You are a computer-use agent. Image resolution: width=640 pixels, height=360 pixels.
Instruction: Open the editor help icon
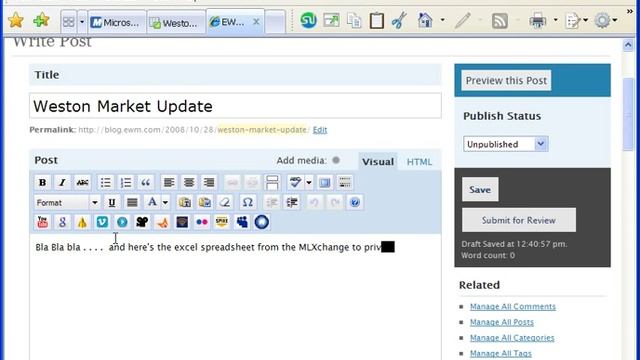355,202
